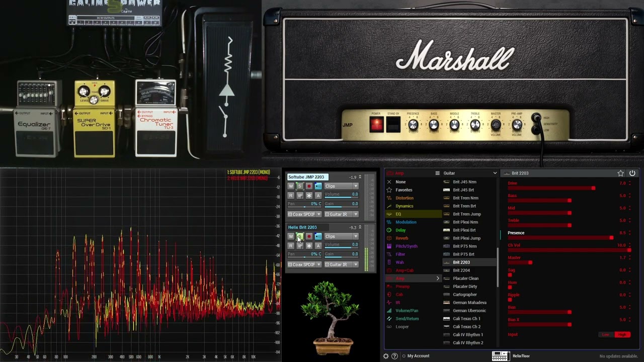
Task: Click the Super OverDrive pedal Level knob
Action: [x=84, y=92]
